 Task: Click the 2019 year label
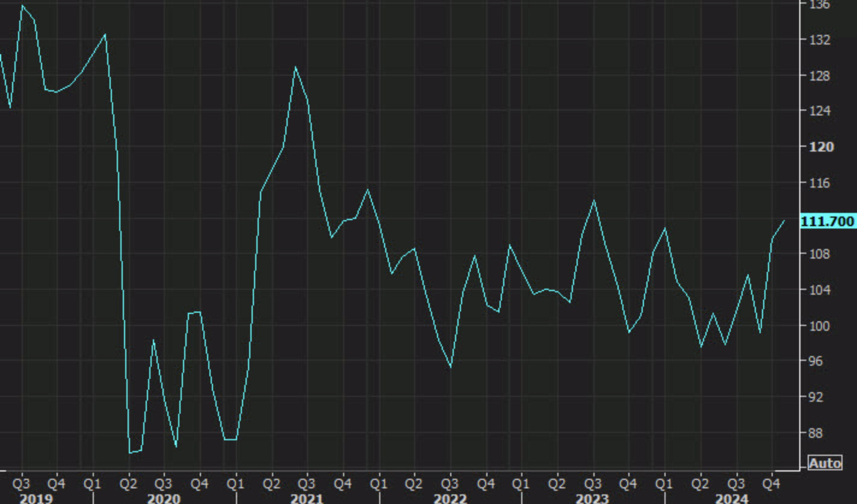36,499
